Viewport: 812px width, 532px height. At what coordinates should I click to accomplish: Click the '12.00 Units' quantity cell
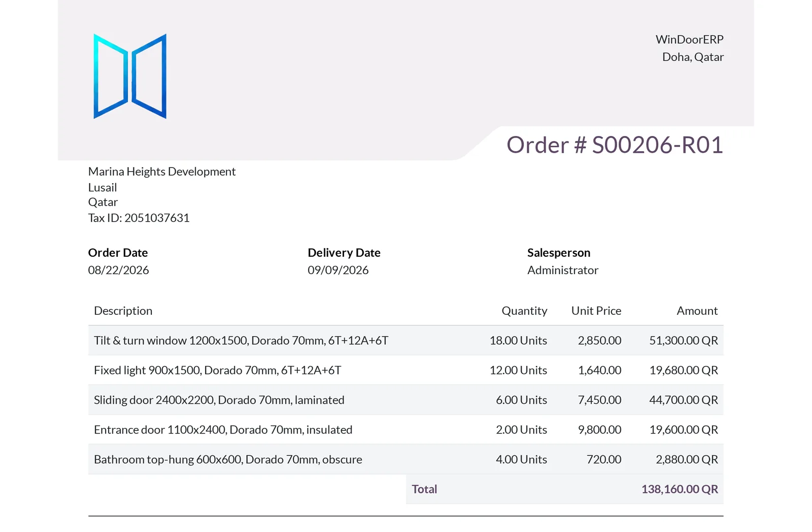(x=518, y=370)
